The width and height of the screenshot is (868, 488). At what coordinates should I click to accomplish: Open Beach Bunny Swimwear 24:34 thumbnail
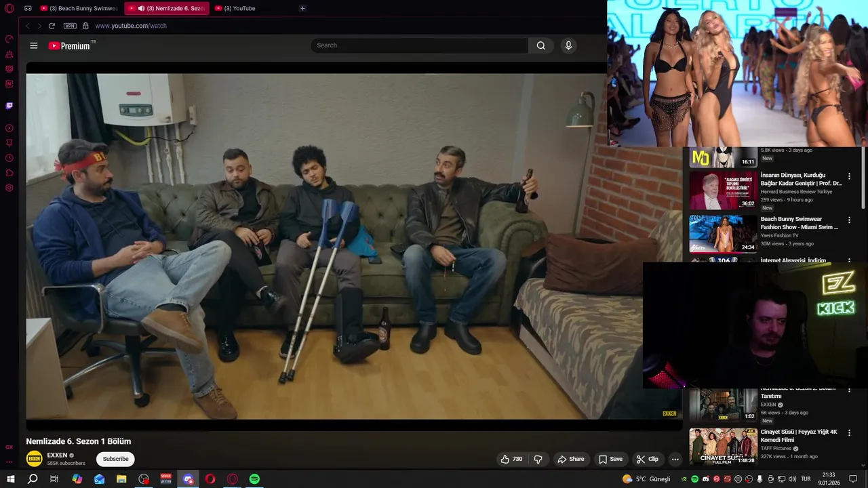click(x=723, y=234)
